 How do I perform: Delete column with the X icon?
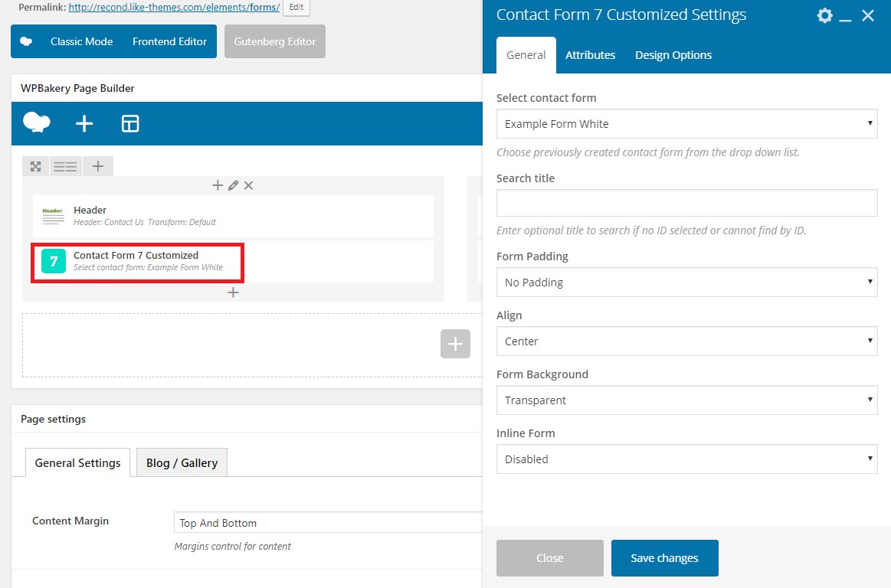tap(248, 185)
